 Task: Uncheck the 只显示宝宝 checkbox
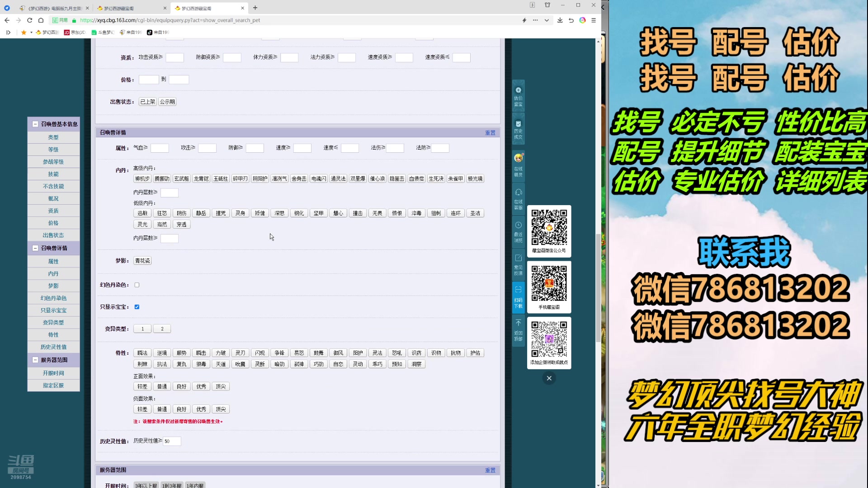coord(137,307)
